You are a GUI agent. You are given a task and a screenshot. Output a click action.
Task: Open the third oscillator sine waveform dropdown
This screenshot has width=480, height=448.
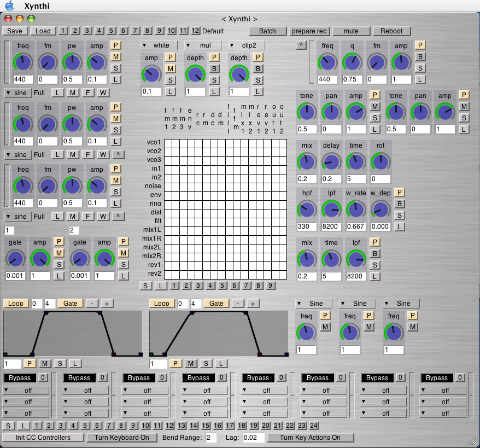(17, 217)
